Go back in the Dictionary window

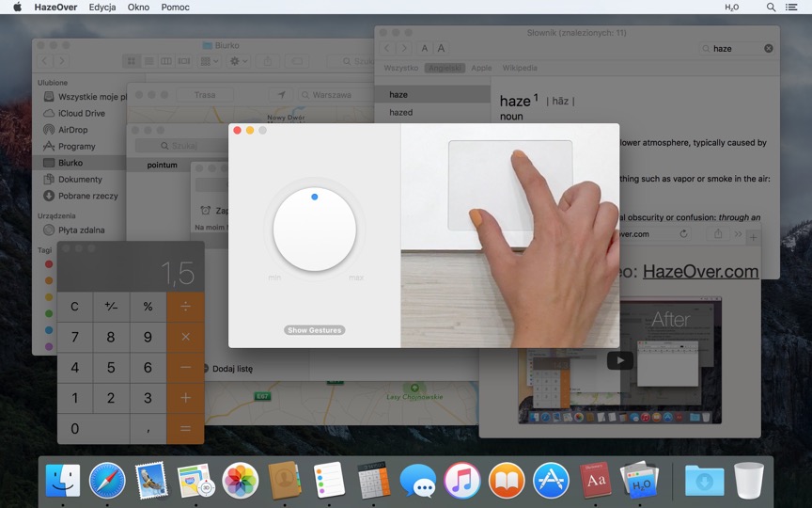pyautogui.click(x=387, y=48)
